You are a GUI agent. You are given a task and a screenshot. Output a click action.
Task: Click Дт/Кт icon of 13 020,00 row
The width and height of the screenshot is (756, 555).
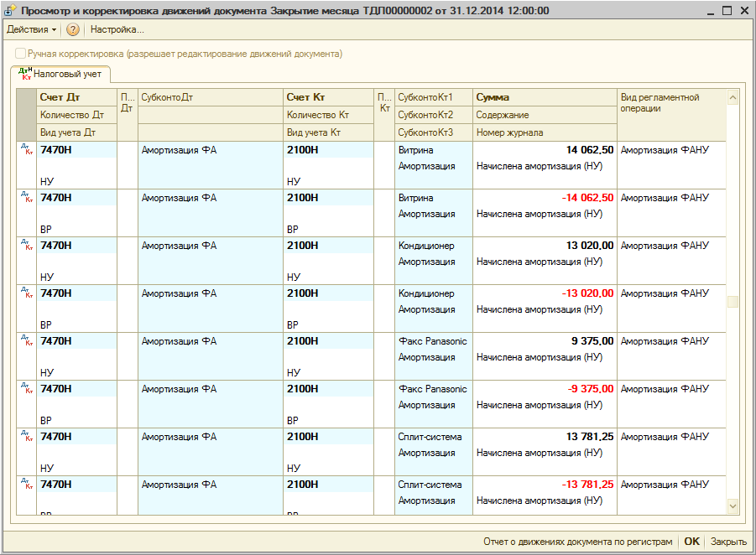click(x=26, y=246)
